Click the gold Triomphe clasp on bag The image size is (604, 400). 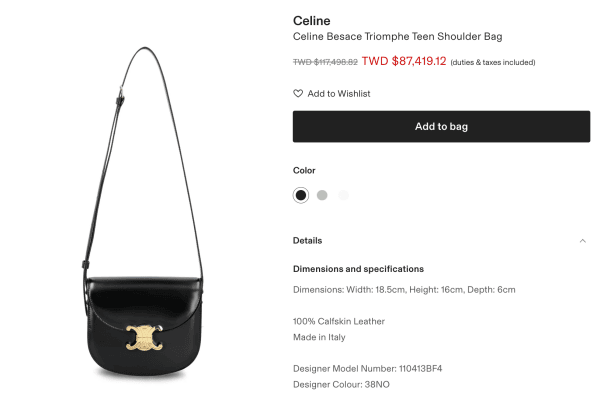click(x=144, y=338)
